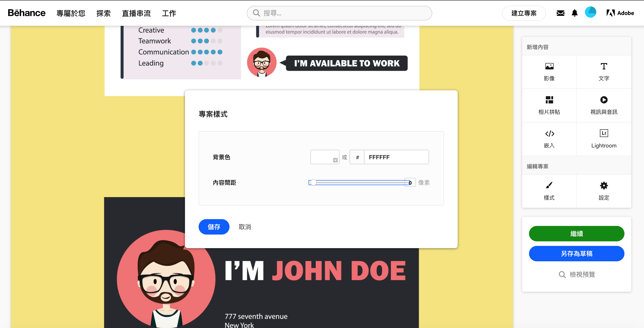This screenshot has height=328, width=644.
Task: Click the Lightroom Lr icon
Action: click(604, 133)
